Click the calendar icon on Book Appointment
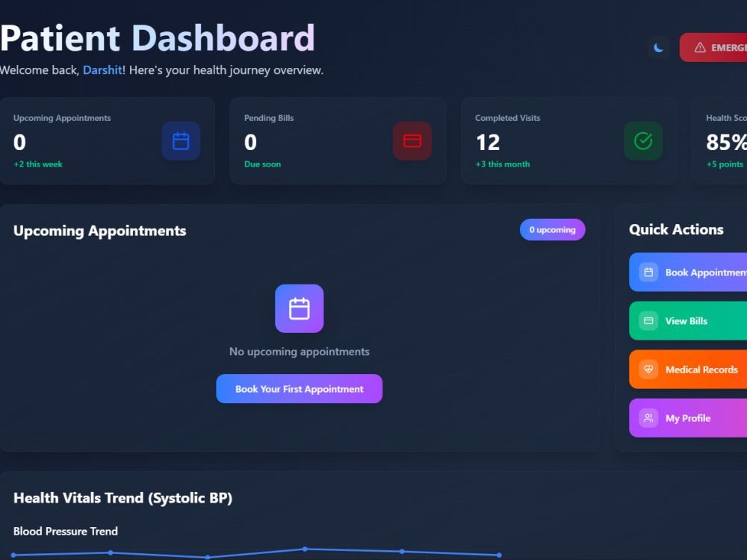The height and width of the screenshot is (560, 747). [648, 273]
